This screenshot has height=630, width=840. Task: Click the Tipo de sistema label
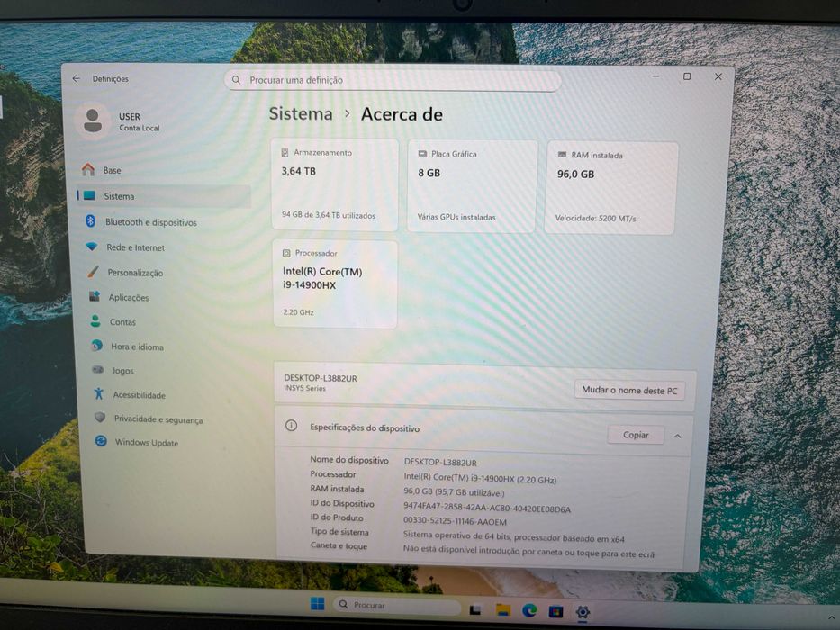(x=339, y=531)
